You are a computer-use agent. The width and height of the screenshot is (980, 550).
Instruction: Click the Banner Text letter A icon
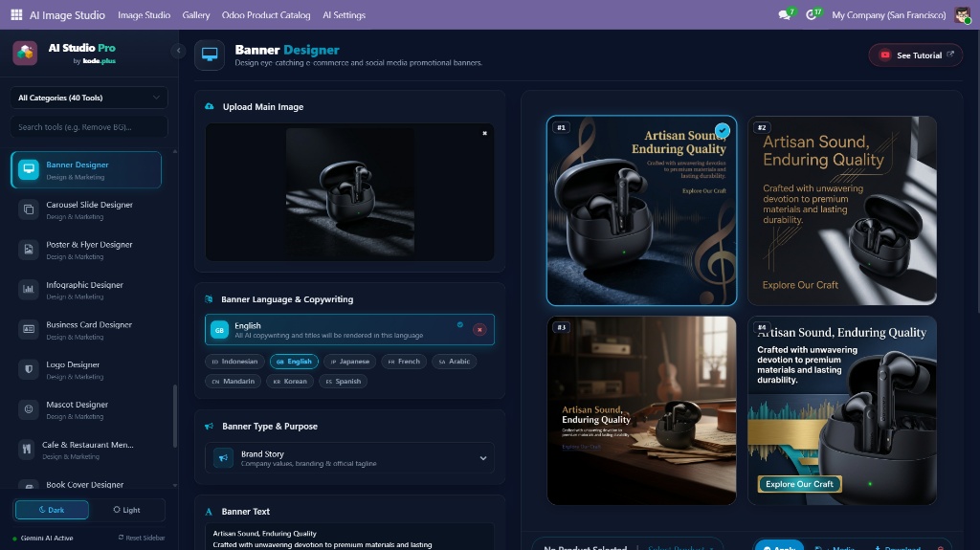209,511
